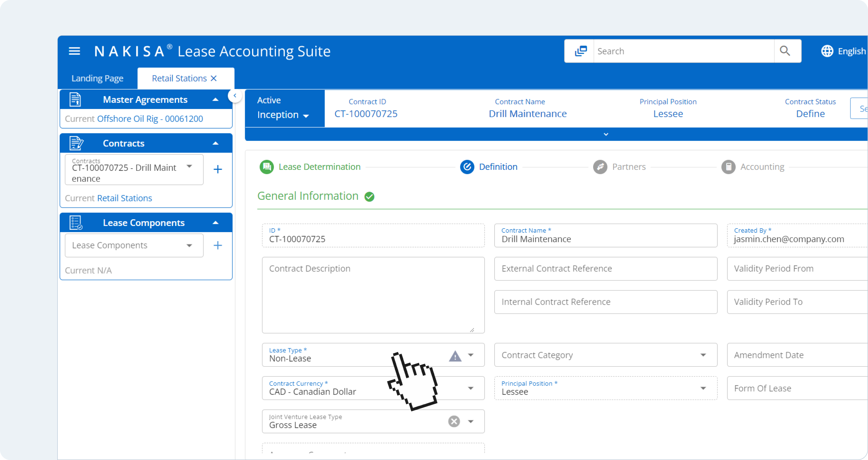Click the magnifying glass search button

tap(785, 51)
